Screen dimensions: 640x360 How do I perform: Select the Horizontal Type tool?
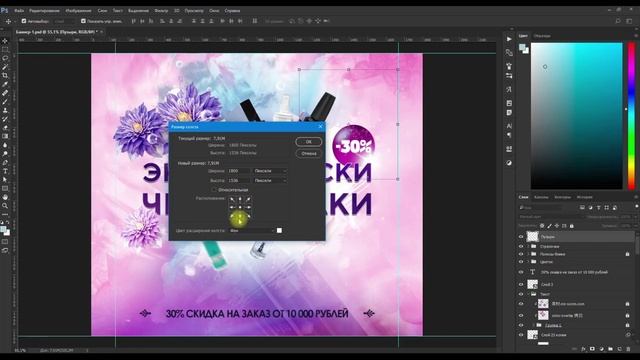[5, 171]
